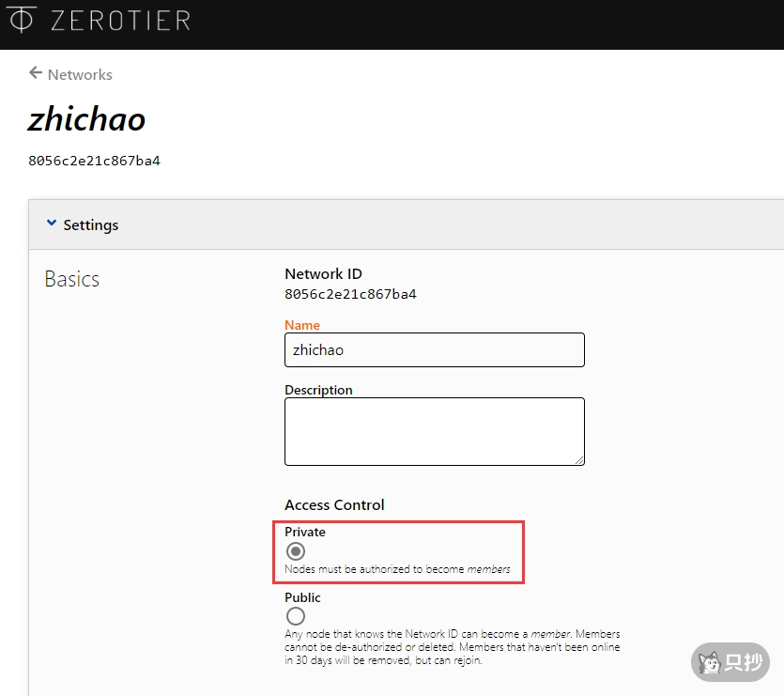Click the Private option label

[305, 532]
